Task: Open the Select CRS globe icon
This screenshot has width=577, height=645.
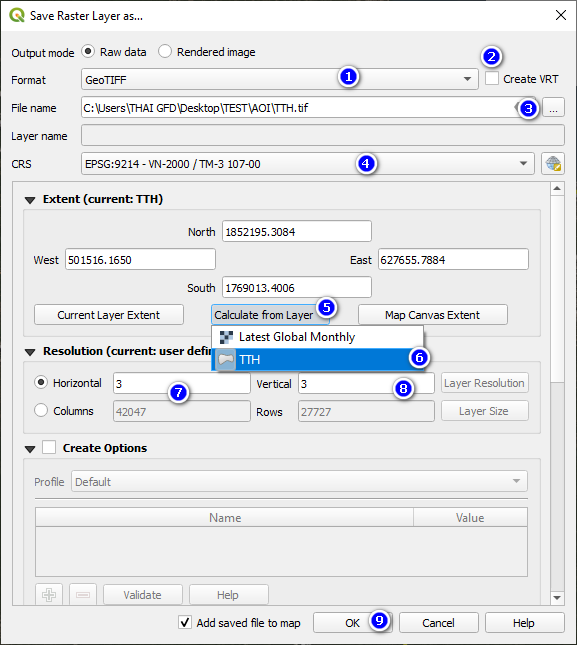Action: tap(553, 164)
